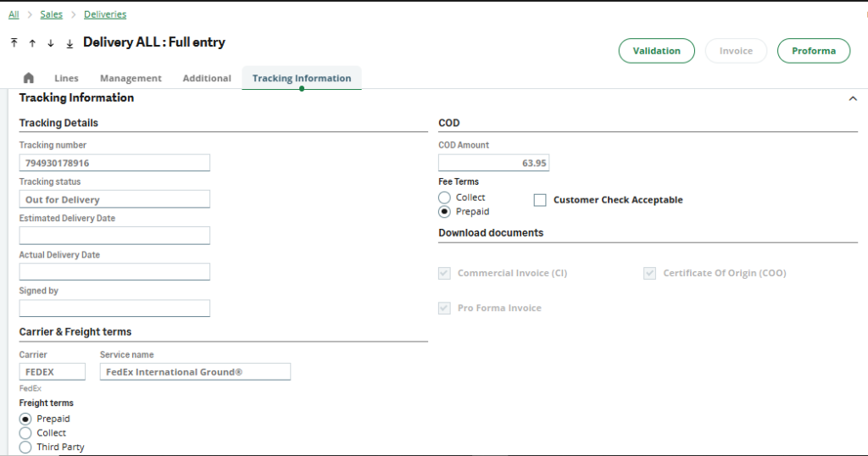
Task: Choose Collect under Freight terms
Action: (25, 433)
